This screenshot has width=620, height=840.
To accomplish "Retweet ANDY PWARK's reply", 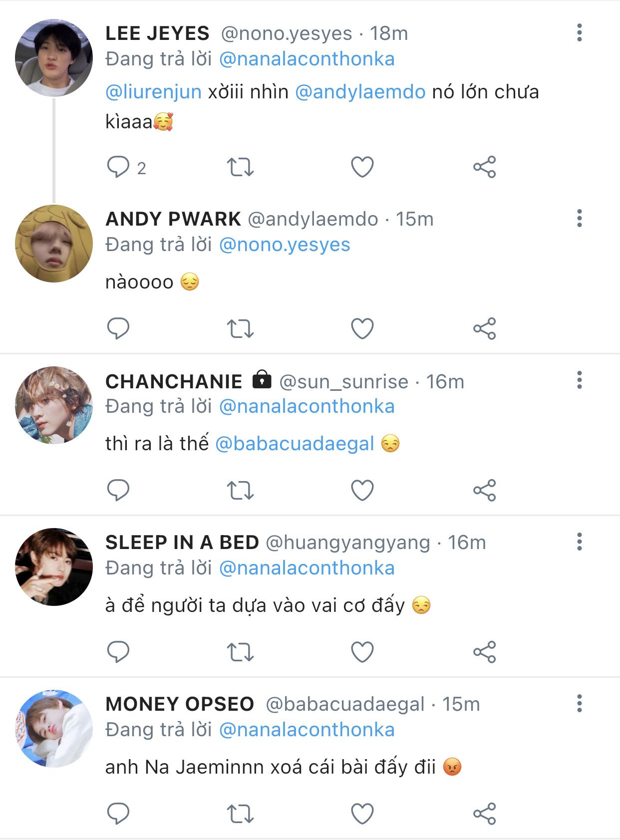I will [240, 329].
